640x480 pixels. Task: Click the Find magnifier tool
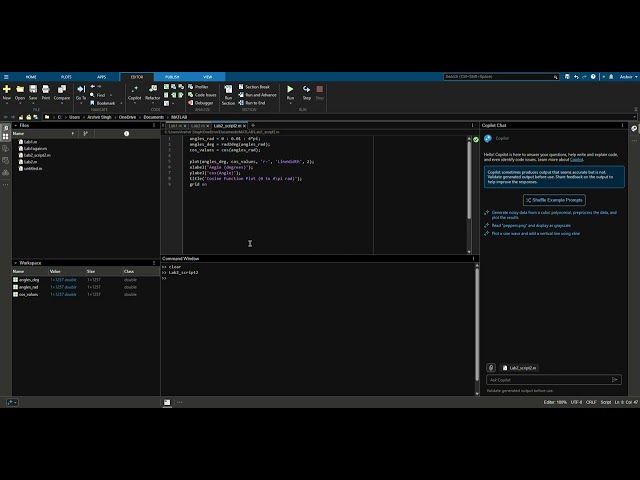(x=98, y=95)
